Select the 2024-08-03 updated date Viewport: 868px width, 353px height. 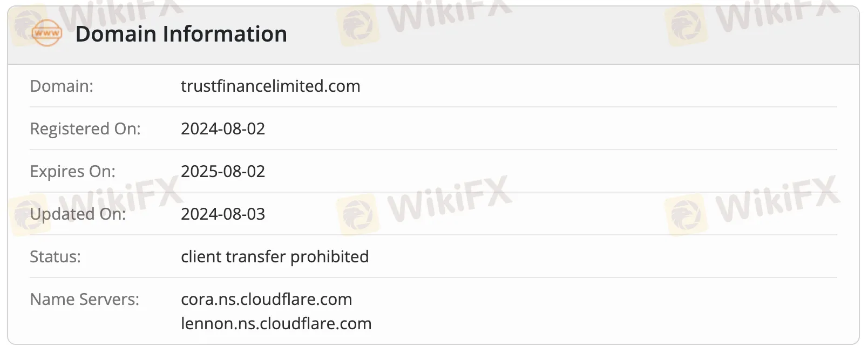pyautogui.click(x=223, y=214)
